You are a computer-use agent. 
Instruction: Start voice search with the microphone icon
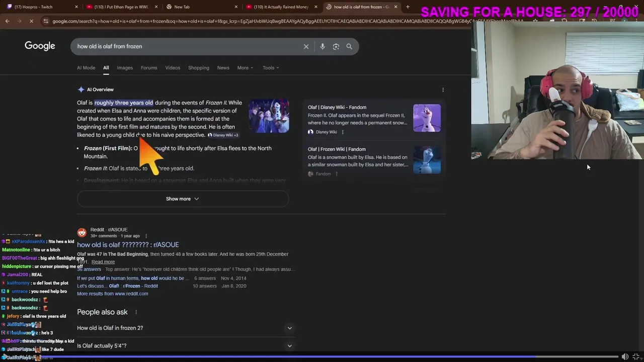323,46
